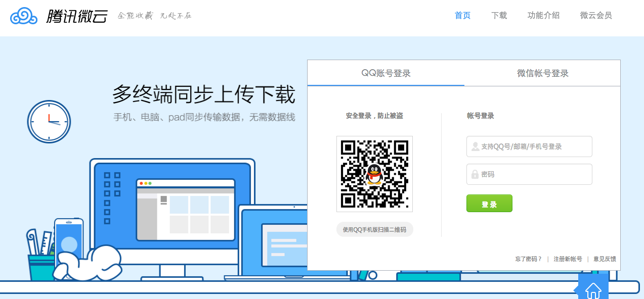Viewport: 644px width, 299px height.
Task: Click the 多终端同步上传下载 headline
Action: tap(204, 94)
